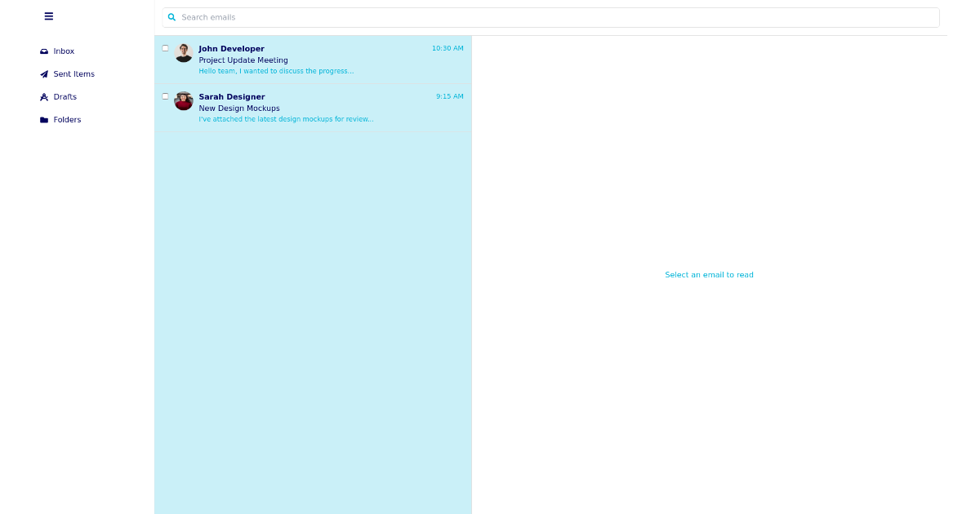Click the magnifying glass search icon
This screenshot has width=980, height=514.
coord(171,17)
